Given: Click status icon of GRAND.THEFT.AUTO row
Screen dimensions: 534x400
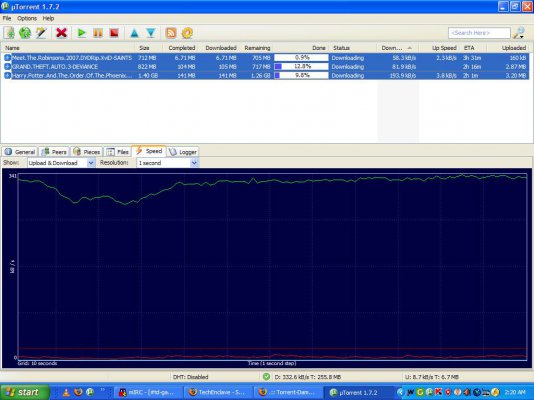Looking at the screenshot, I should tap(7, 67).
